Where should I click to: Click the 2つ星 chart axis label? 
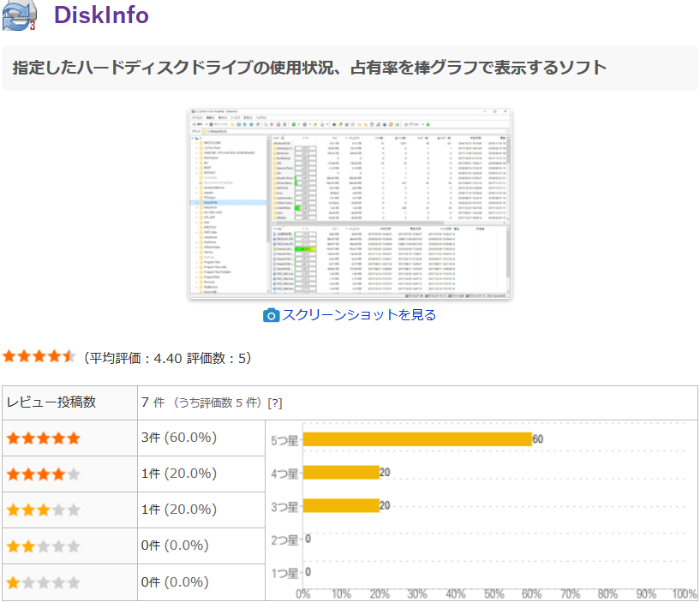(284, 540)
